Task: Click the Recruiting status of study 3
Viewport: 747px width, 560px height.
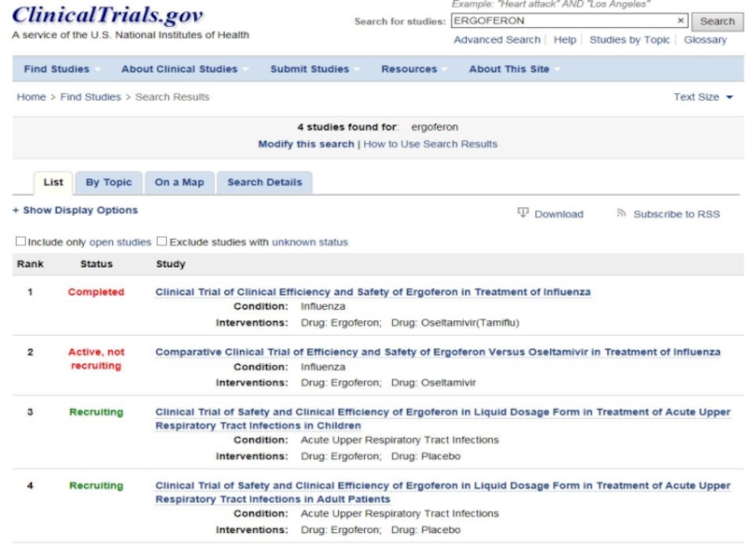Action: [x=96, y=412]
